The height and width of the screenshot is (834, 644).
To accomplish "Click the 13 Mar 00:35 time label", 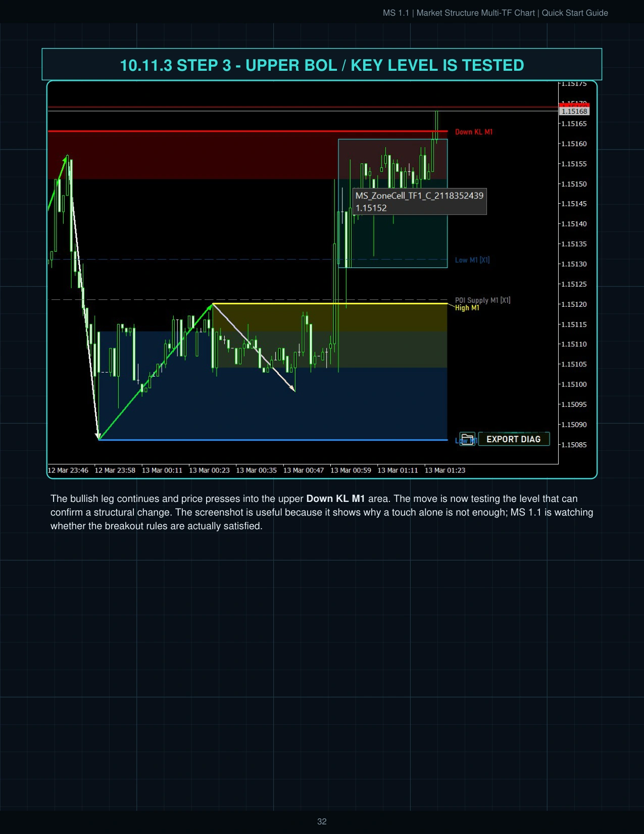I will click(x=256, y=470).
